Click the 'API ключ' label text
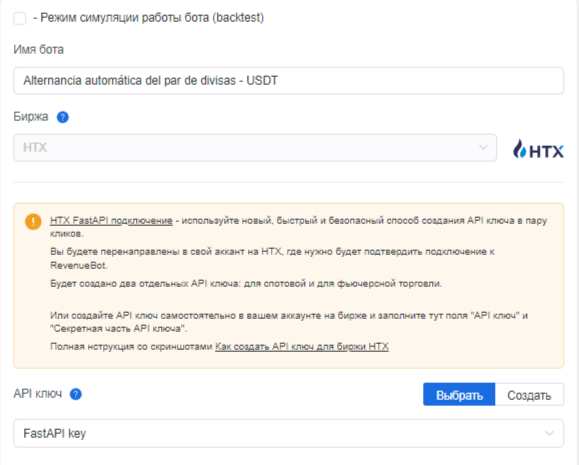 pyautogui.click(x=38, y=394)
